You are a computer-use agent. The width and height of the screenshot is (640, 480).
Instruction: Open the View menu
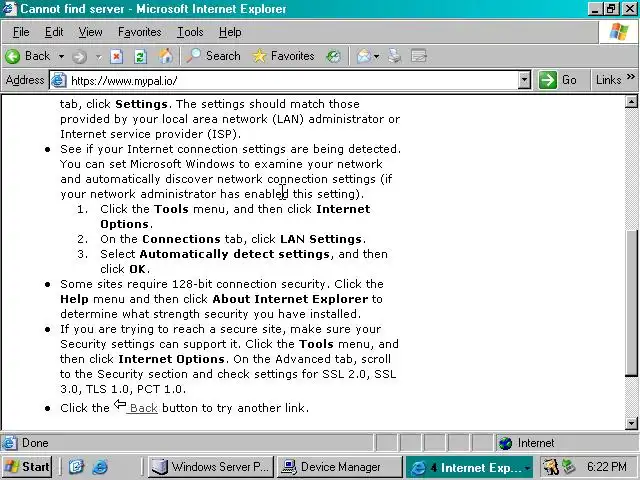pyautogui.click(x=90, y=32)
